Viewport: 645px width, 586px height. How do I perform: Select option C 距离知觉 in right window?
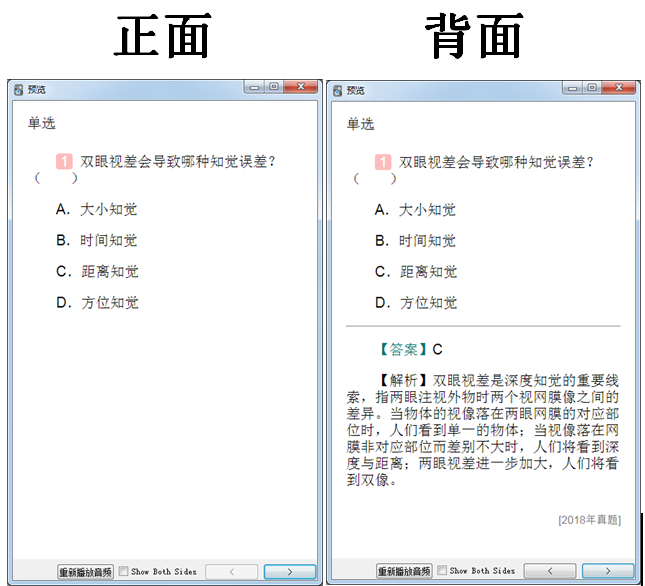click(416, 272)
